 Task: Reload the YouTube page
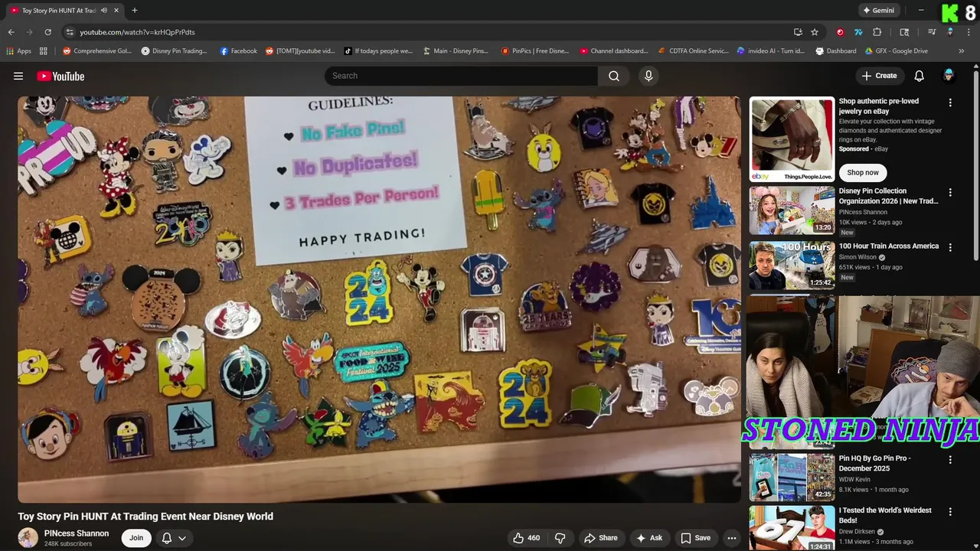point(47,32)
